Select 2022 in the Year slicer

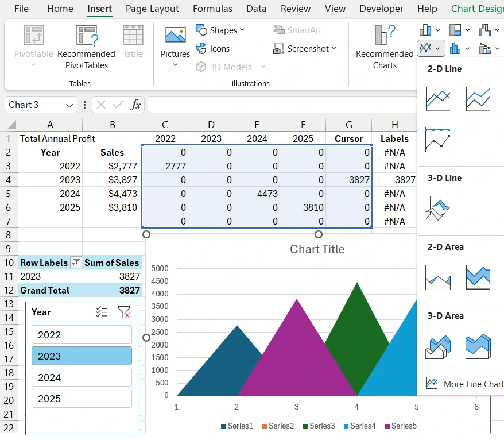81,334
